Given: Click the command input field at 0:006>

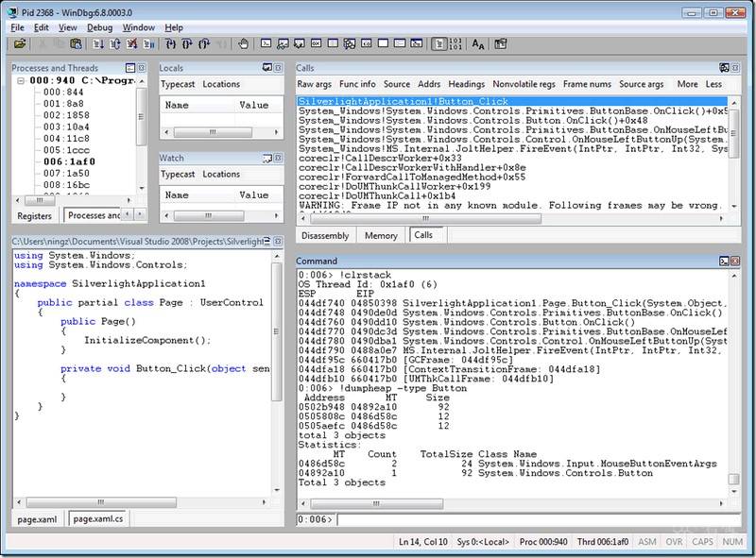Looking at the screenshot, I should pos(538,519).
